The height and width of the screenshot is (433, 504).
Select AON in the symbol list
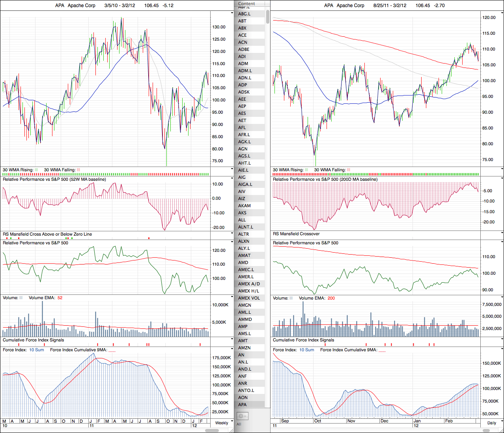click(x=250, y=397)
